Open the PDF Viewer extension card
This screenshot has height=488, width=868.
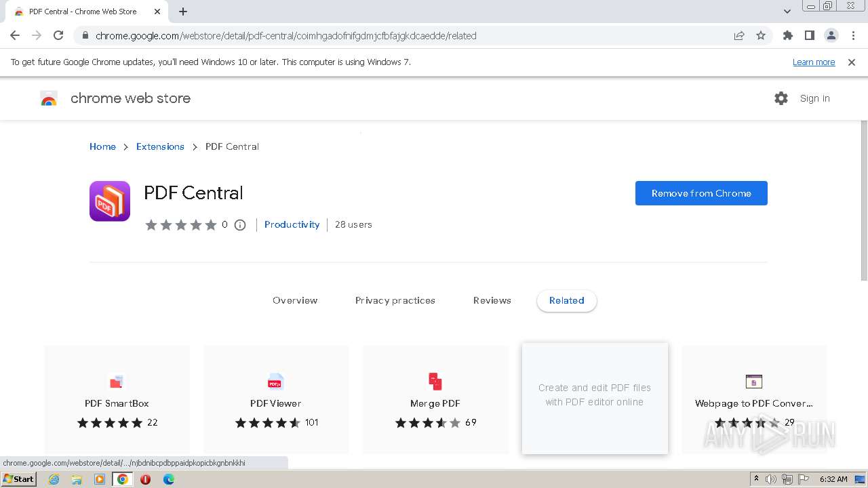(x=276, y=399)
